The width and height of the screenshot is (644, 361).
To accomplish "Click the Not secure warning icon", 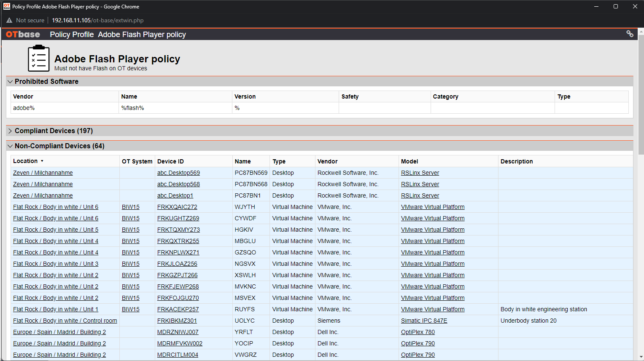I will (x=9, y=20).
